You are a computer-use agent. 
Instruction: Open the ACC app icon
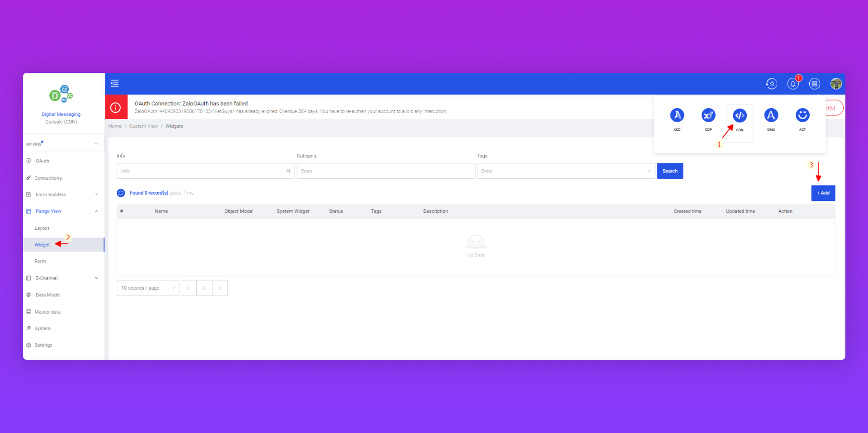[x=677, y=116]
